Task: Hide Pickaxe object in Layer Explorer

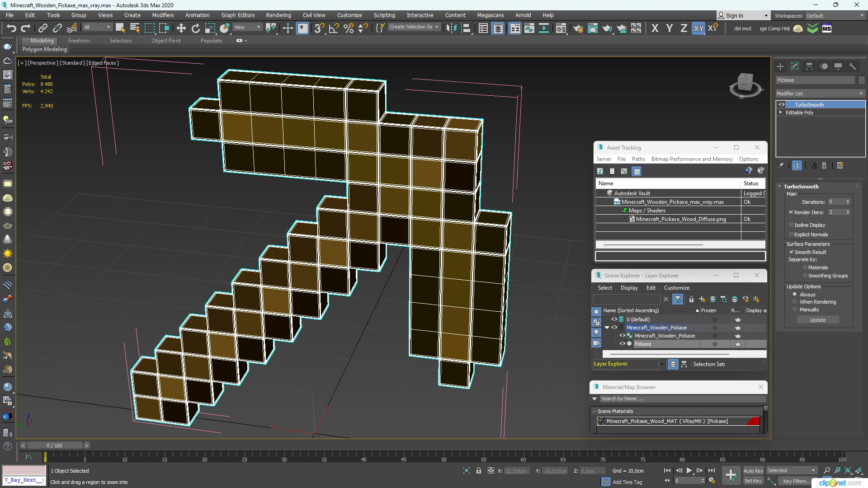Action: [x=622, y=344]
